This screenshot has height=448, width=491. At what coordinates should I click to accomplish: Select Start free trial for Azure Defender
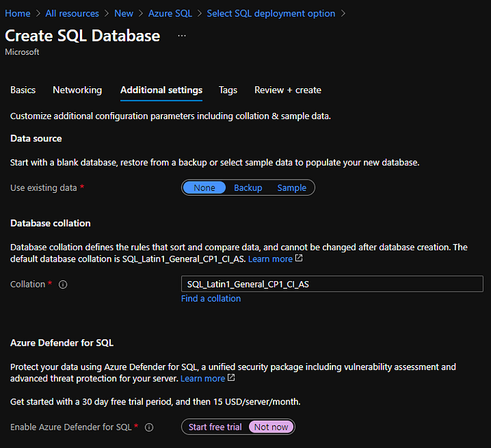point(215,427)
